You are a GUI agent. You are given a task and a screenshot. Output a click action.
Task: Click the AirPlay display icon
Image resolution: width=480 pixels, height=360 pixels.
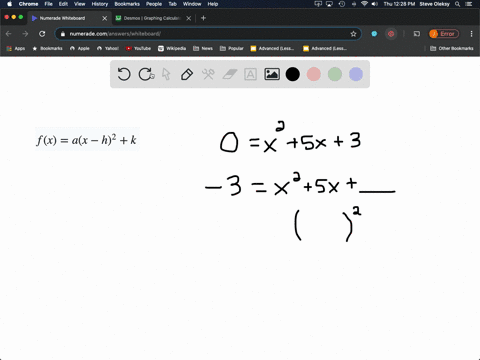[x=329, y=4]
